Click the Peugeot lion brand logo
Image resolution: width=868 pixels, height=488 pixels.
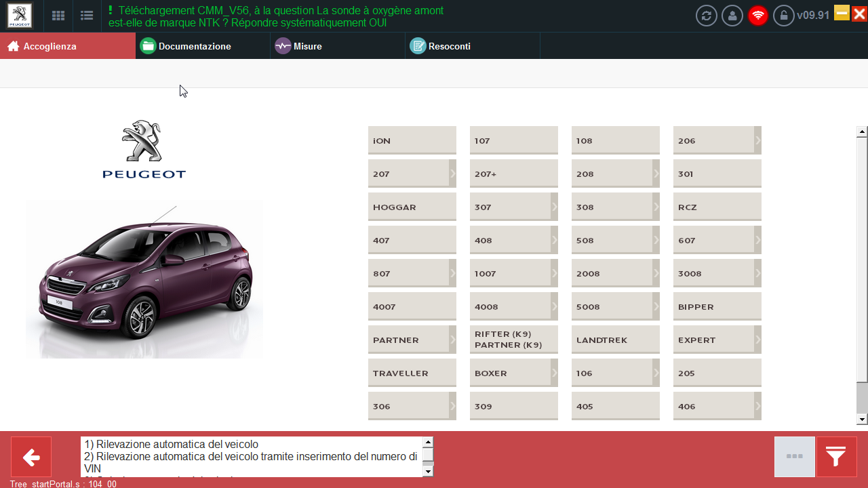coord(144,150)
